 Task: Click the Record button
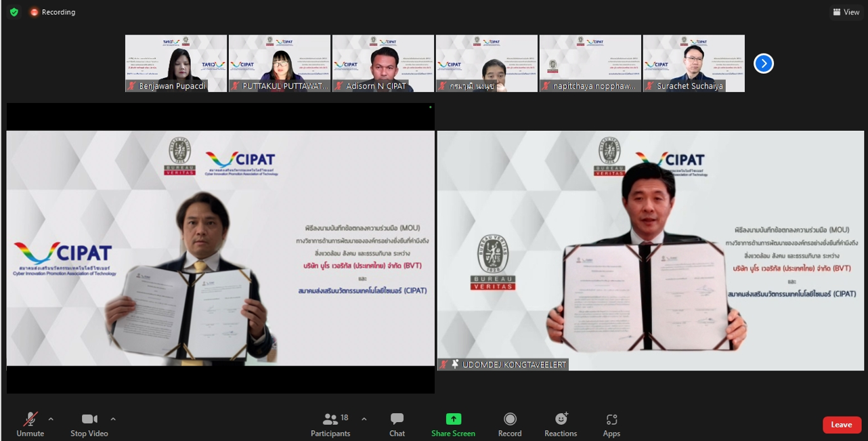510,425
